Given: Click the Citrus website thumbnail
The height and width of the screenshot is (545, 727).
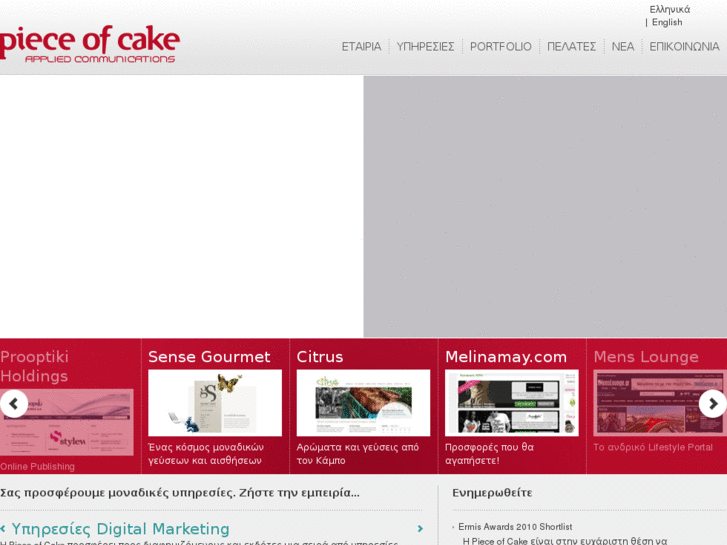Looking at the screenshot, I should [x=363, y=403].
